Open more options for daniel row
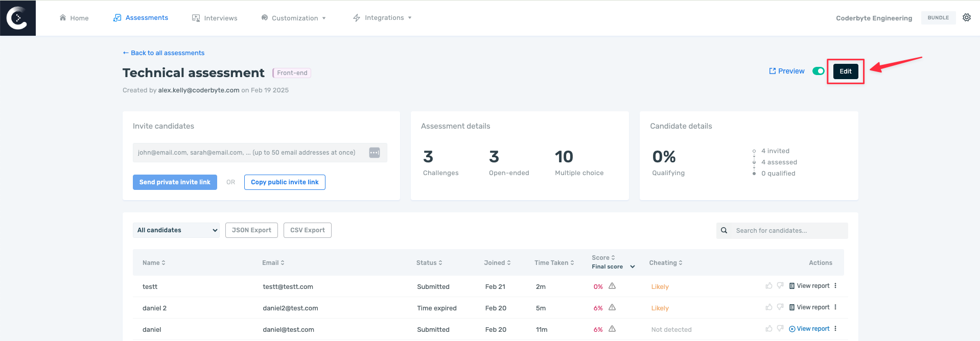This screenshot has height=341, width=980. coord(835,329)
